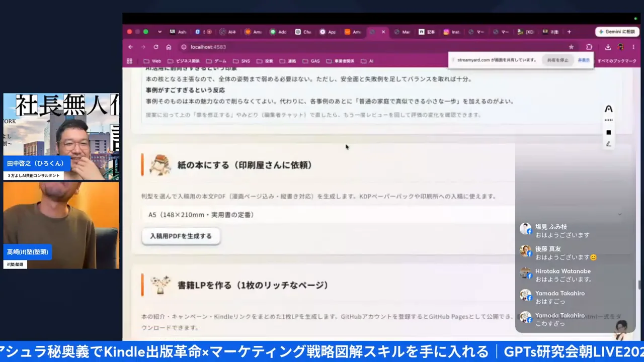Click the 'Gemini に相談' button
644x362 pixels.
[x=617, y=32]
